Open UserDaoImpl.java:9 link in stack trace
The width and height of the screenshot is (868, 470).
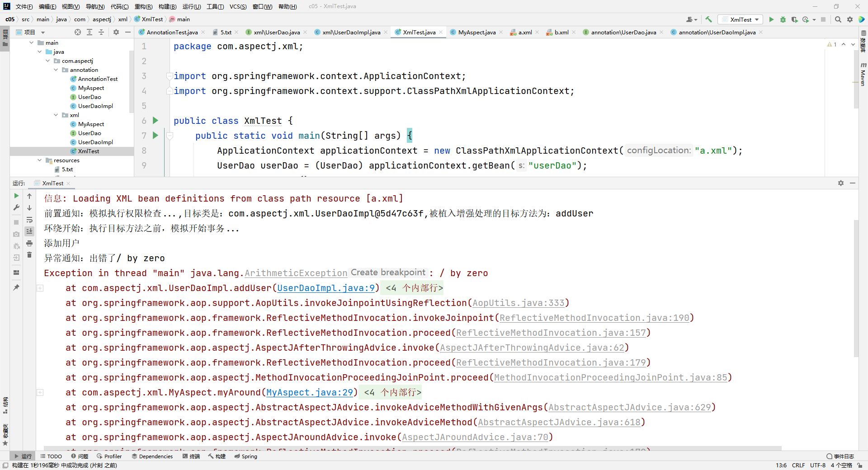click(x=326, y=288)
